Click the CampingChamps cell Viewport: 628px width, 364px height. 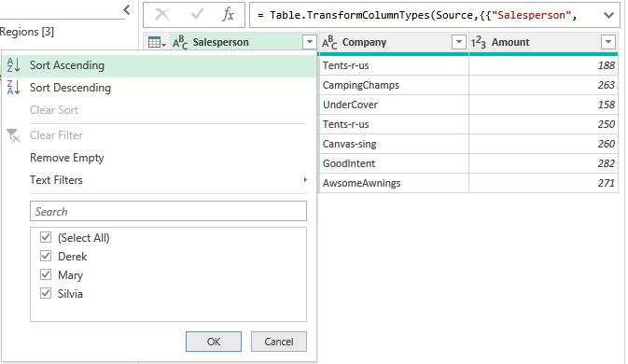pos(394,85)
